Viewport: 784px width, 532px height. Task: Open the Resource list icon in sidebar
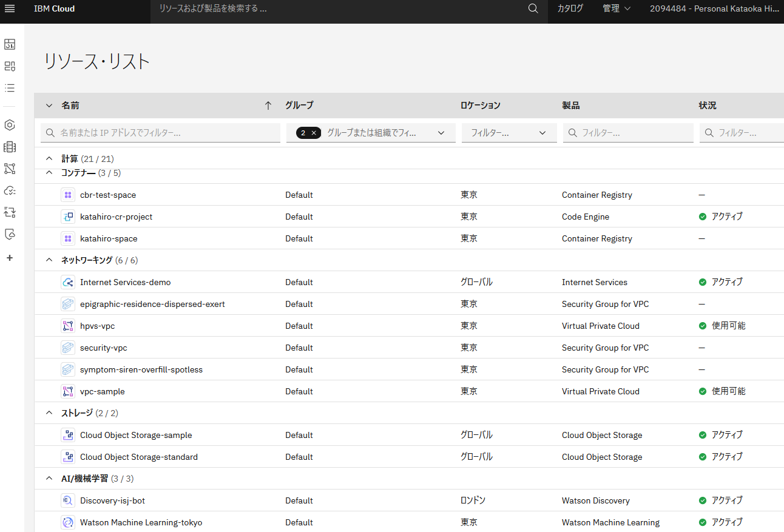click(10, 88)
